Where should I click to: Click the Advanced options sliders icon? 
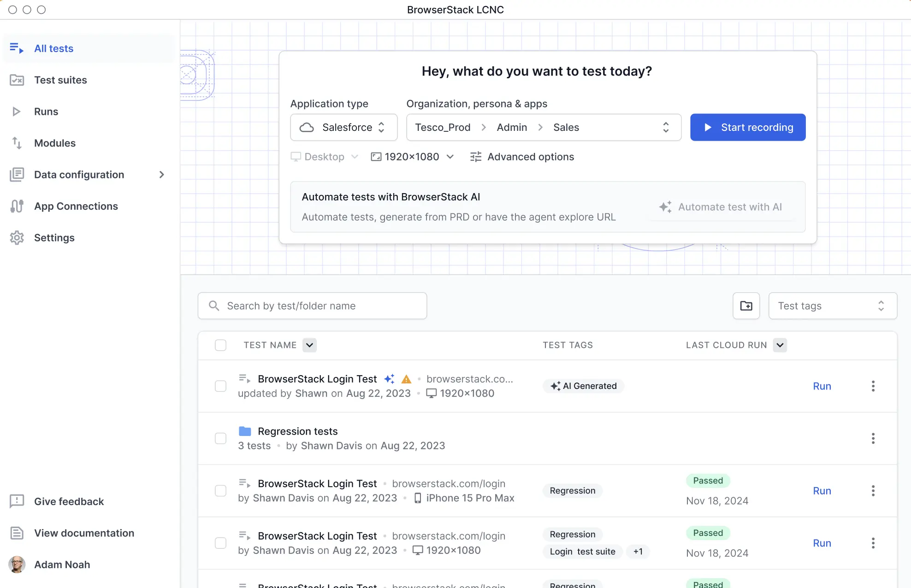pyautogui.click(x=476, y=157)
